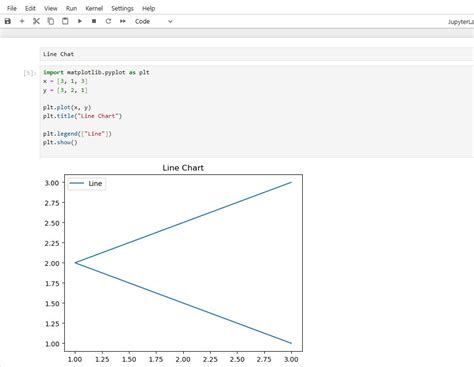474x367 pixels.
Task: Click the plt.legend line in code
Action: coord(77,134)
